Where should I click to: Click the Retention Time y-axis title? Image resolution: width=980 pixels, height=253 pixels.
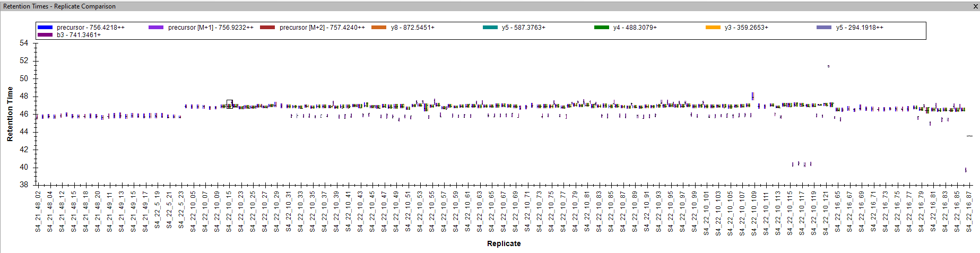tap(10, 114)
